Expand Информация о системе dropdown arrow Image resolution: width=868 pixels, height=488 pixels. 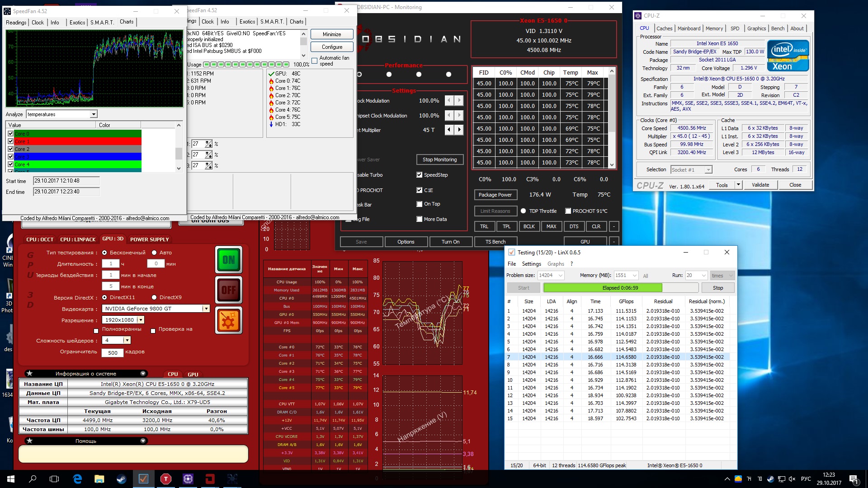(143, 373)
